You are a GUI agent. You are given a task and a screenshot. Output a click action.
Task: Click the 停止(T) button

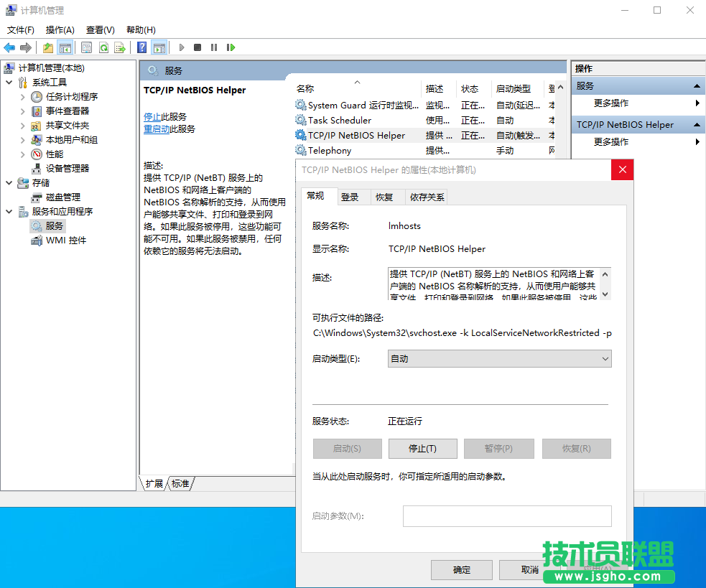(422, 449)
